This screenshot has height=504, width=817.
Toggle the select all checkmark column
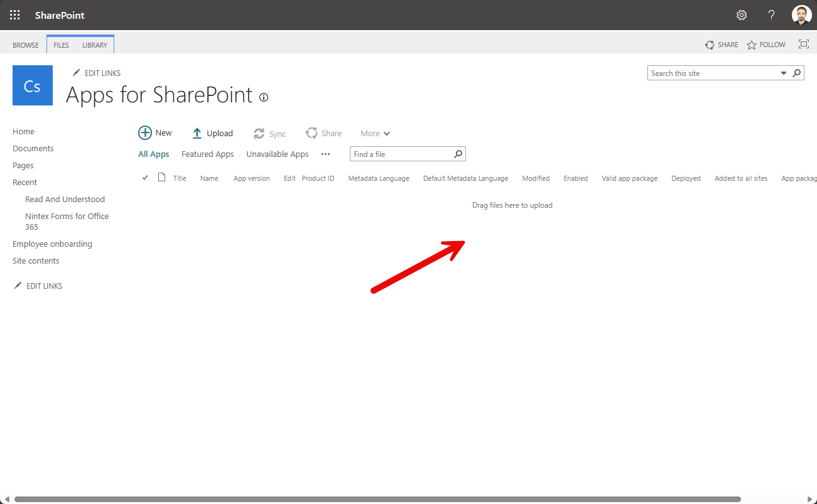coord(145,178)
